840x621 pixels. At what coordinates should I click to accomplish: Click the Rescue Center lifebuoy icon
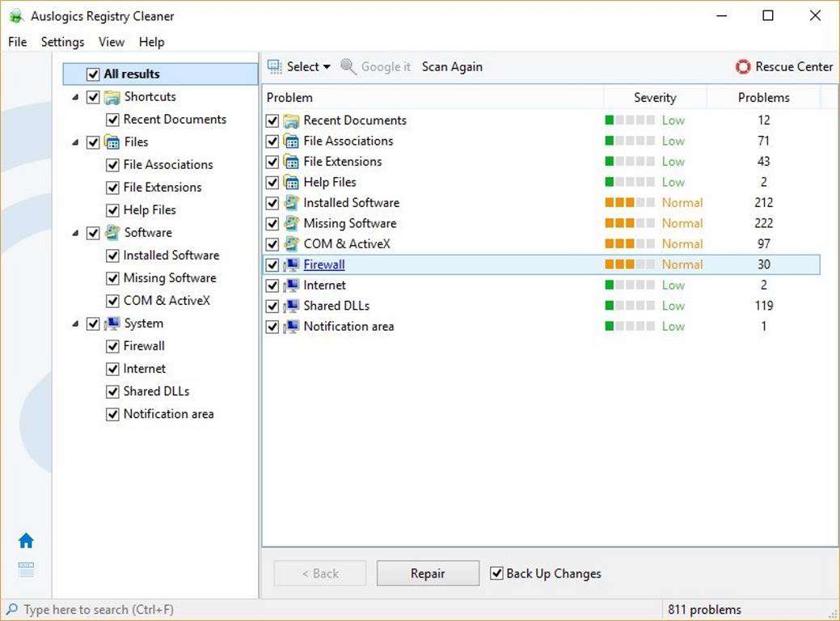pyautogui.click(x=743, y=67)
